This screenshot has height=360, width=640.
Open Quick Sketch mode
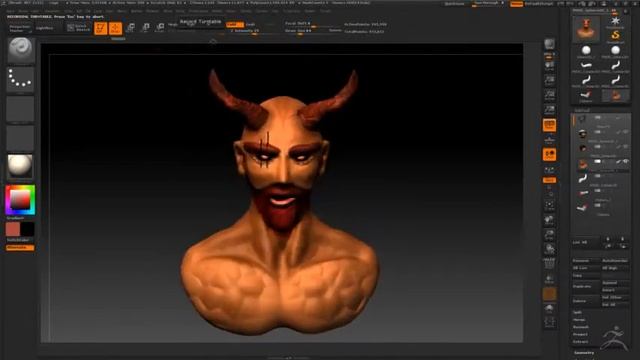coord(78,28)
